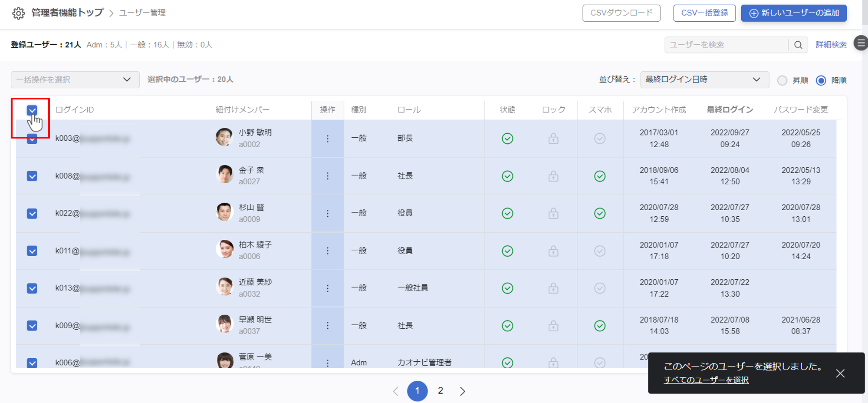Click smartphone check icon for 金子 衆

[x=600, y=176]
